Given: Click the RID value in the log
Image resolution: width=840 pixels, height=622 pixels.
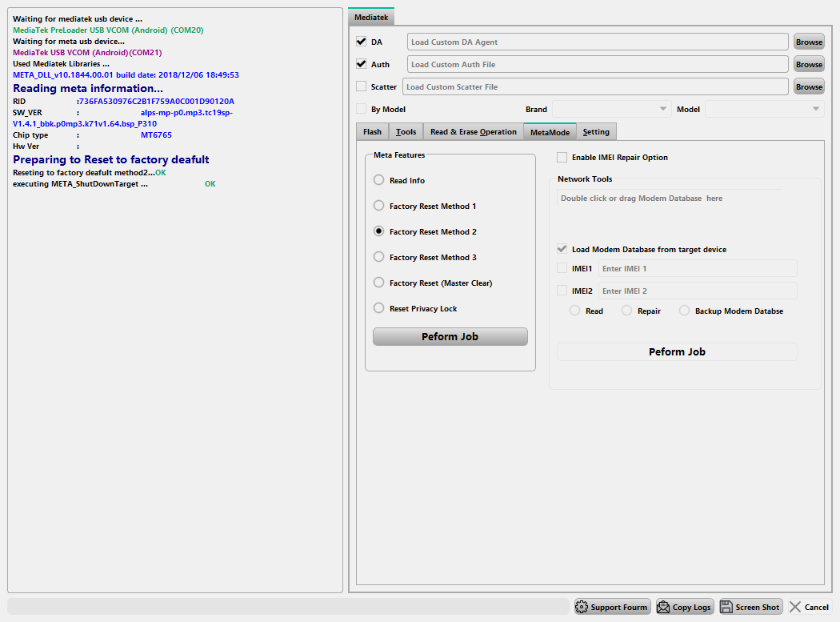Looking at the screenshot, I should click(x=155, y=102).
